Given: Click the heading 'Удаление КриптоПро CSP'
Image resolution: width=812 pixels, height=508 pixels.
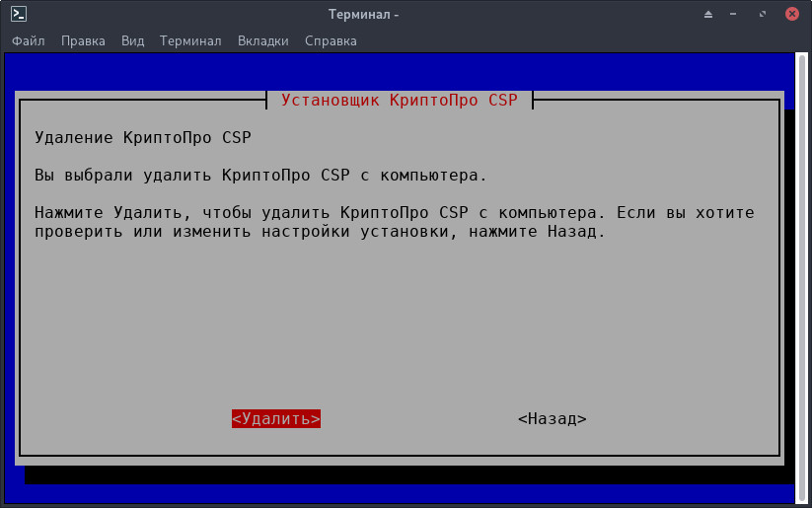Looking at the screenshot, I should coord(143,138).
